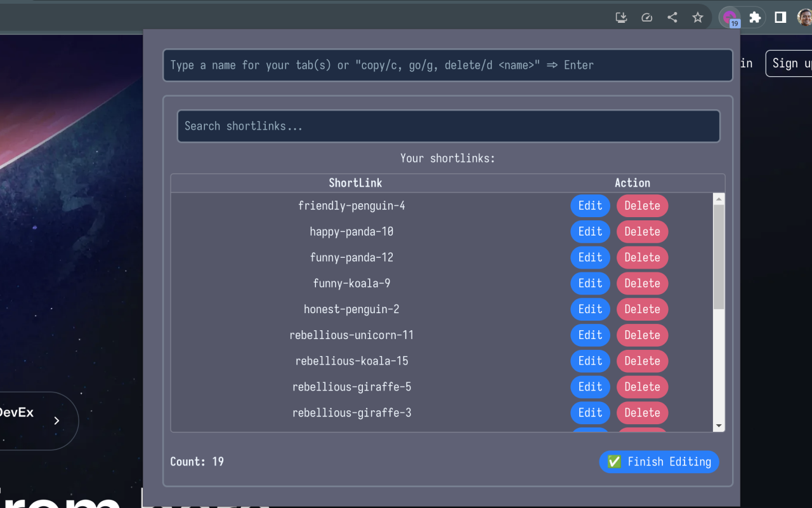Edit the friendly-penguin-4 shortlink
This screenshot has width=812, height=508.
click(590, 206)
